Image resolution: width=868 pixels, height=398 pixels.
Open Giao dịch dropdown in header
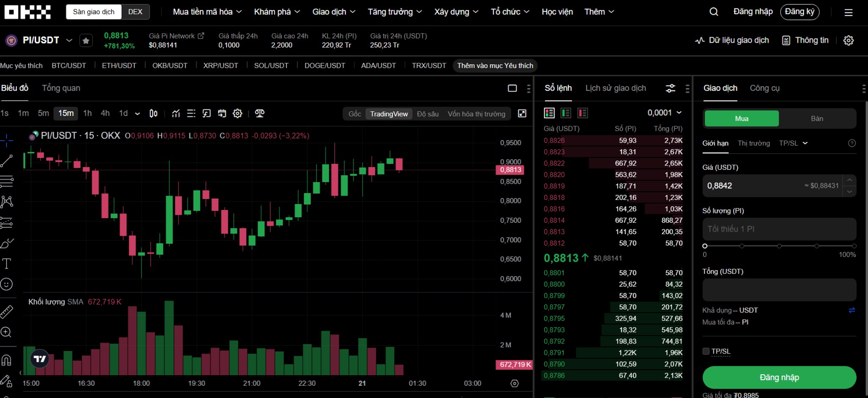click(x=334, y=12)
